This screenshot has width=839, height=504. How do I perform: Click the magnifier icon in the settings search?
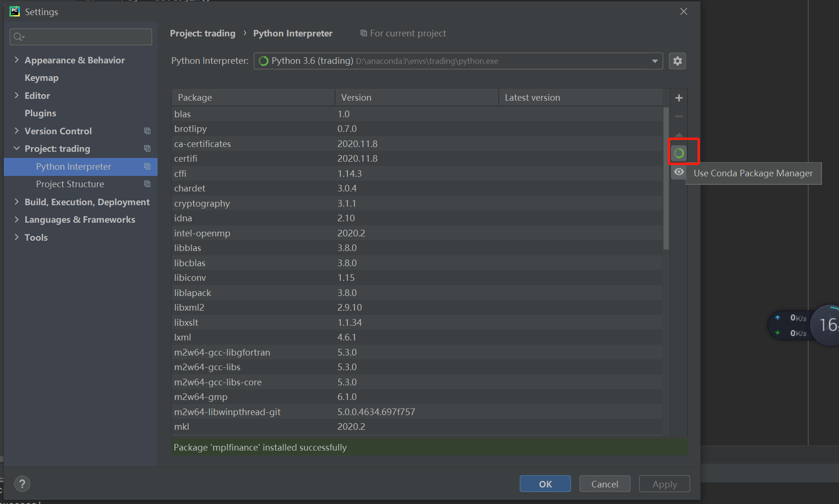click(18, 36)
